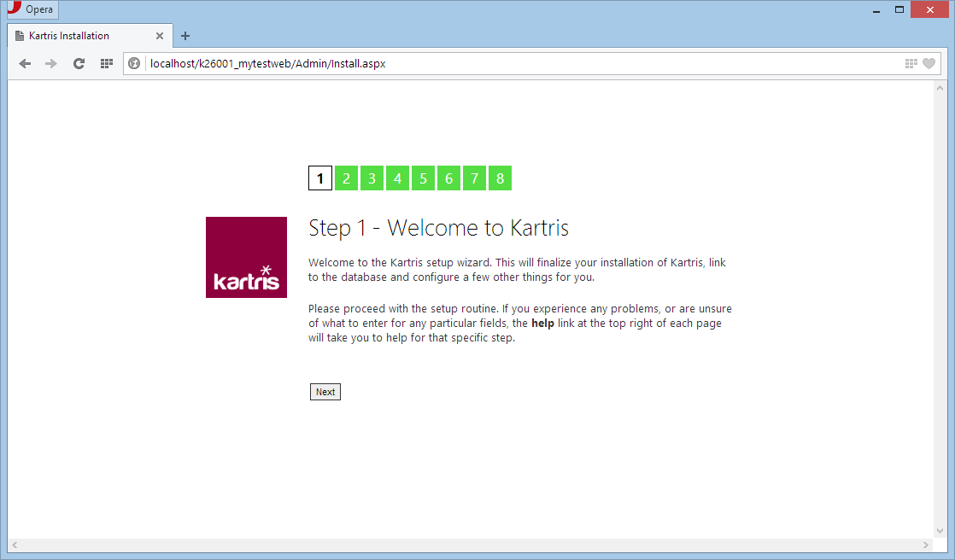
Task: Click the horizontal scrollbar left arrow
Action: point(15,545)
